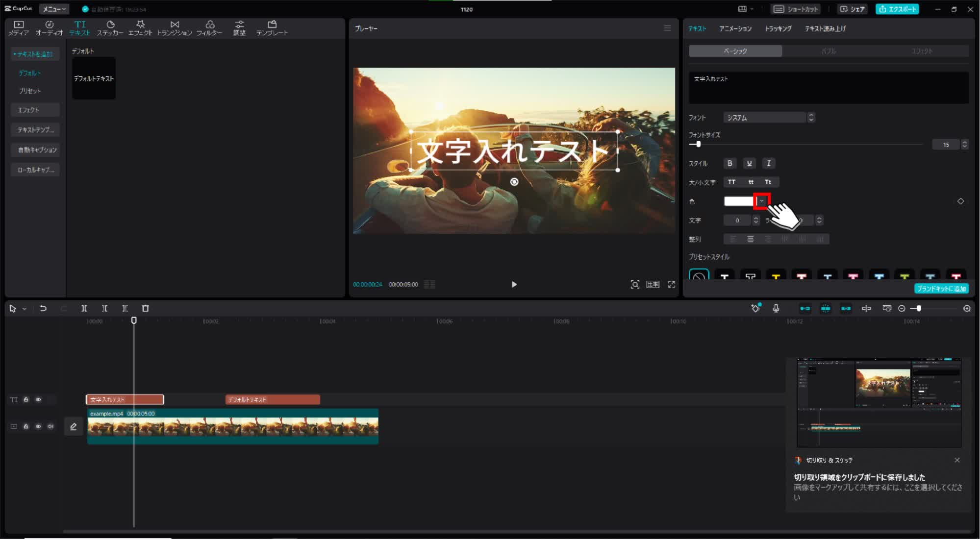Lock the video track
The height and width of the screenshot is (540, 980).
click(26, 427)
